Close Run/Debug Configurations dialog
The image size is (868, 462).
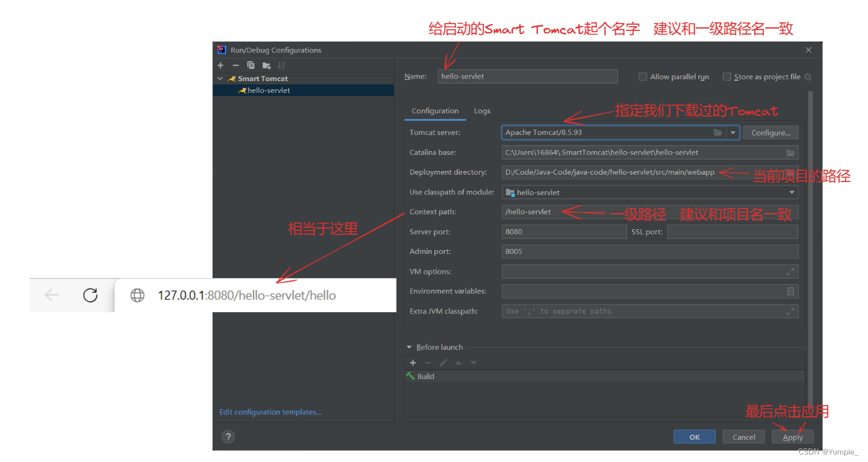click(809, 50)
